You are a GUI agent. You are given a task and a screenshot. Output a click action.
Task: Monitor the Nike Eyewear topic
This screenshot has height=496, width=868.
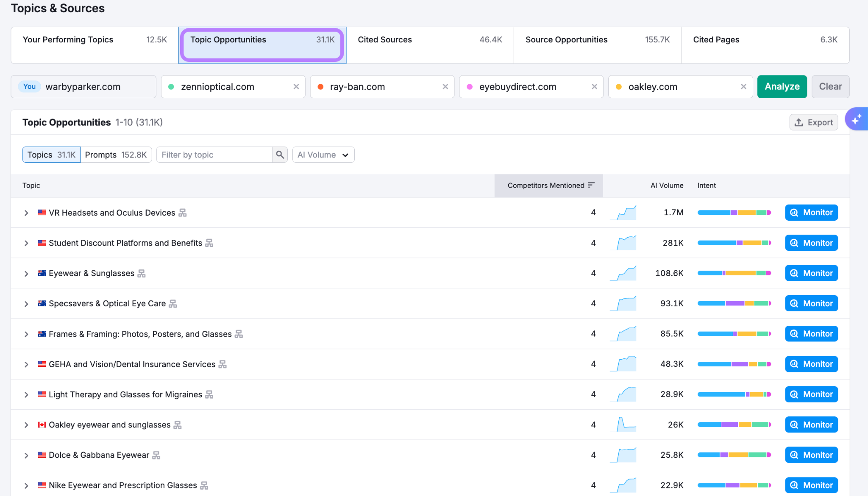pos(811,485)
